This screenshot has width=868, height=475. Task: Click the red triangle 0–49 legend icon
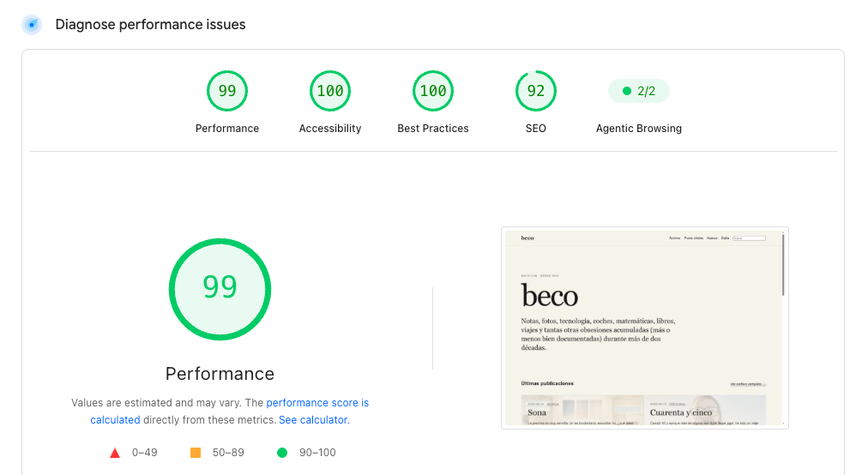(115, 453)
